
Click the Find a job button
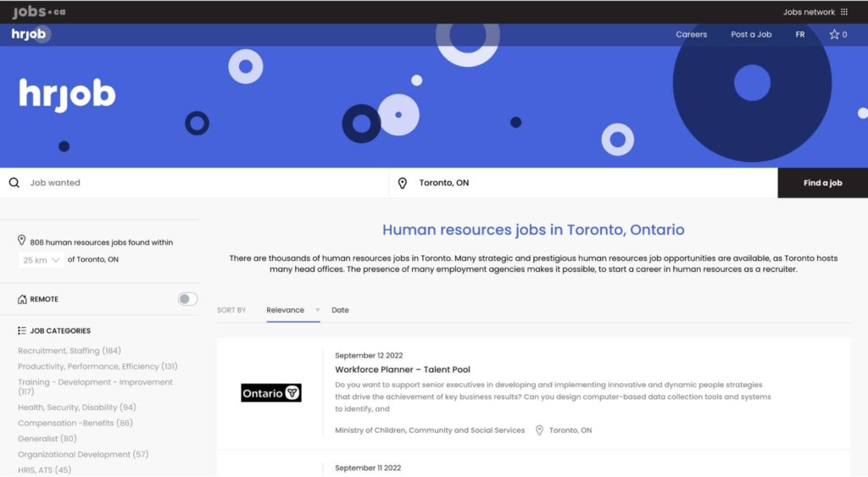[822, 183]
